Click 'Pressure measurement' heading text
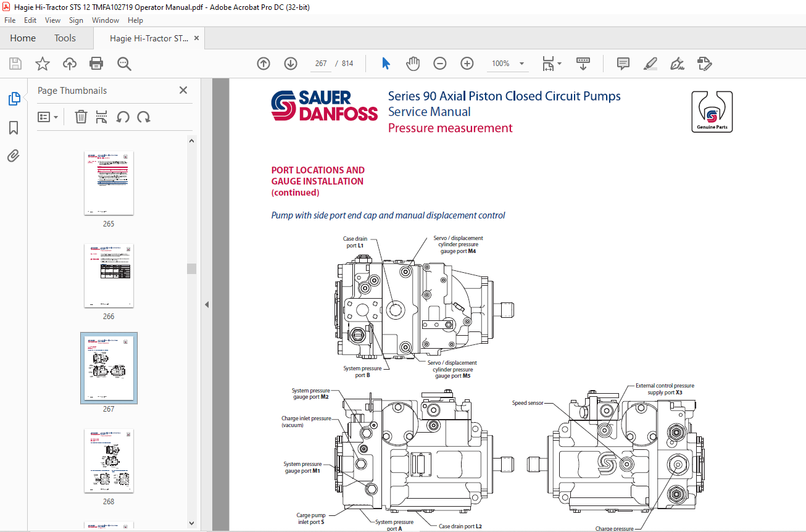Image resolution: width=806 pixels, height=532 pixels. pos(450,128)
